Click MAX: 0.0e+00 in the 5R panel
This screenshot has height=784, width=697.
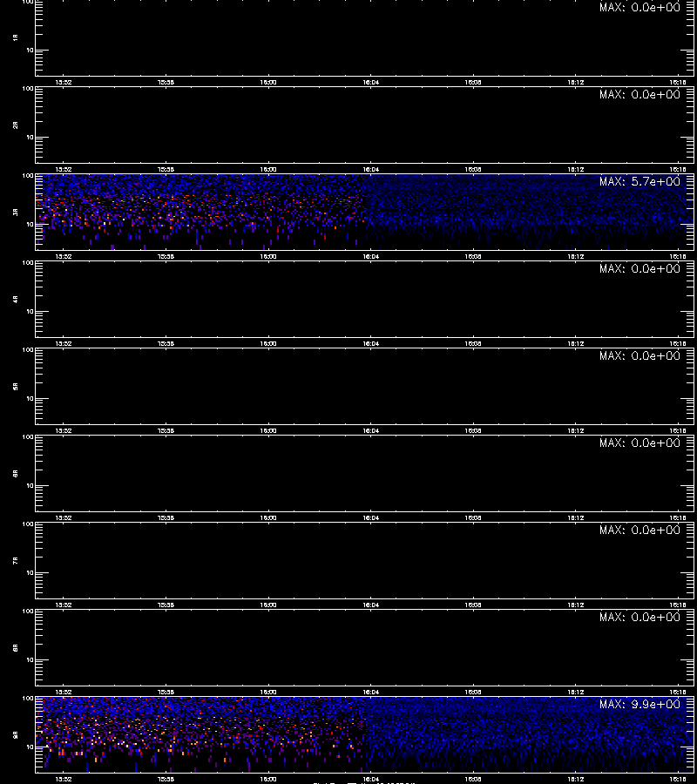click(x=639, y=355)
